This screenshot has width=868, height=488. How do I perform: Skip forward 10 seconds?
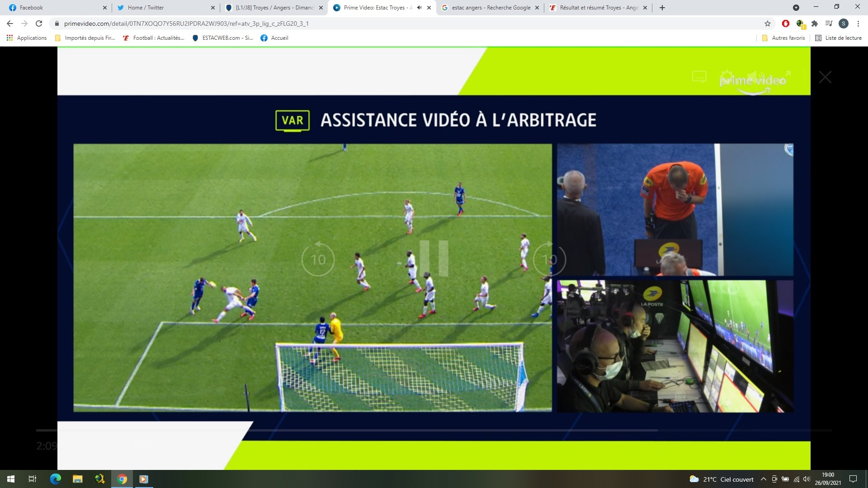(x=549, y=259)
